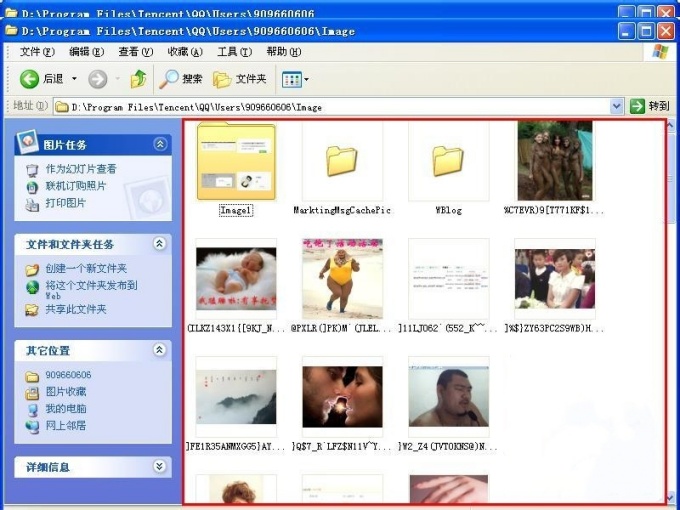Image resolution: width=680 pixels, height=510 pixels.
Task: Open the 编辑(E) menu
Action: click(x=87, y=52)
